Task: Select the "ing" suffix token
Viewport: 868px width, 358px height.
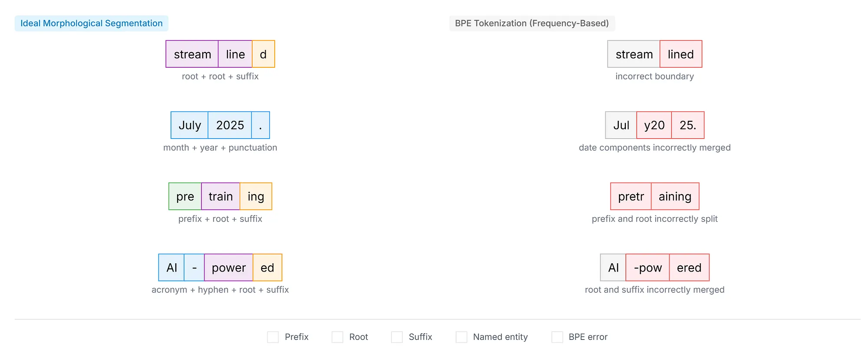Action: point(256,197)
